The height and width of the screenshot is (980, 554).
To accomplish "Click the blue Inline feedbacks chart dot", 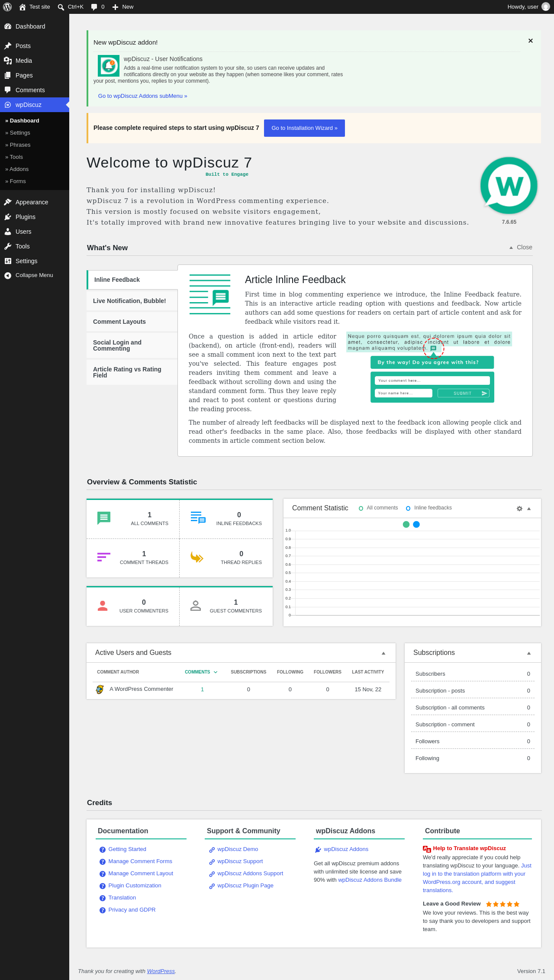I will coord(416,525).
